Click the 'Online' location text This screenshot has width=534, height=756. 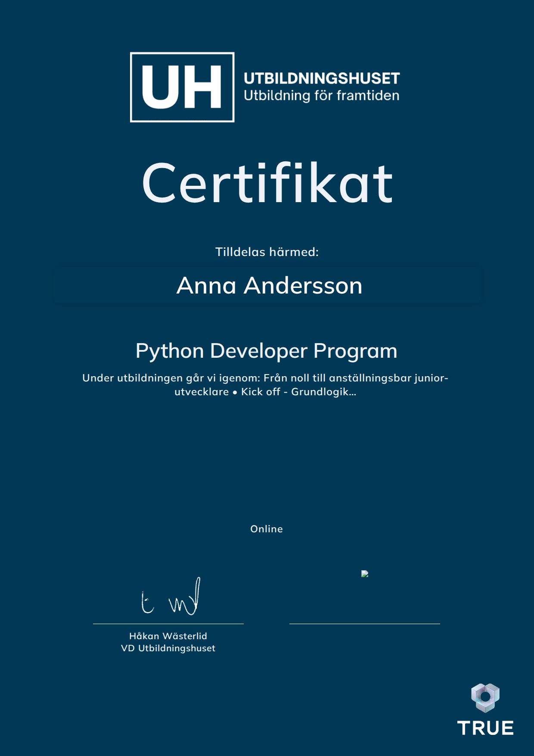[x=267, y=529]
